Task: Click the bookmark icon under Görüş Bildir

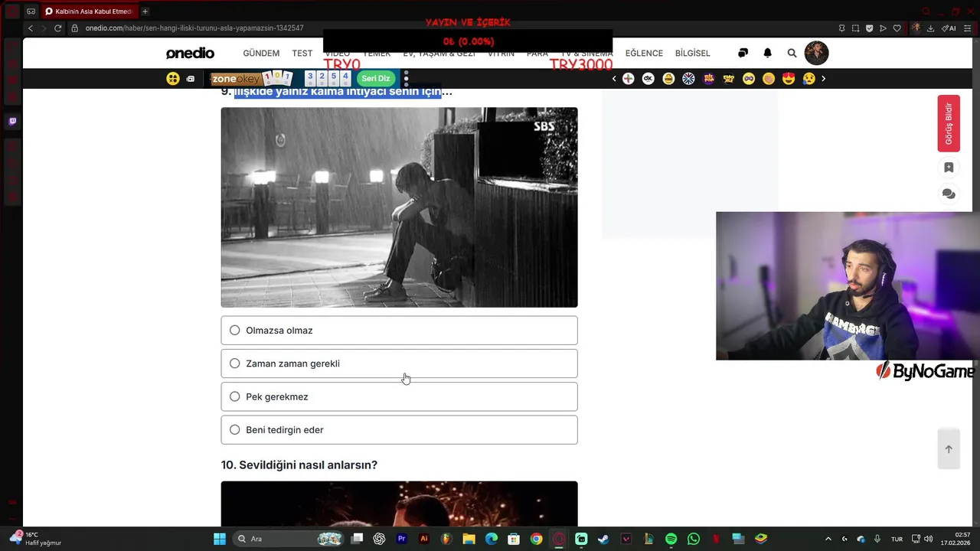Action: 949,168
